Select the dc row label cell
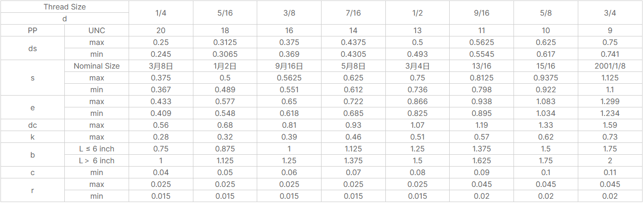Image resolution: width=644 pixels, height=203 pixels. tap(33, 125)
